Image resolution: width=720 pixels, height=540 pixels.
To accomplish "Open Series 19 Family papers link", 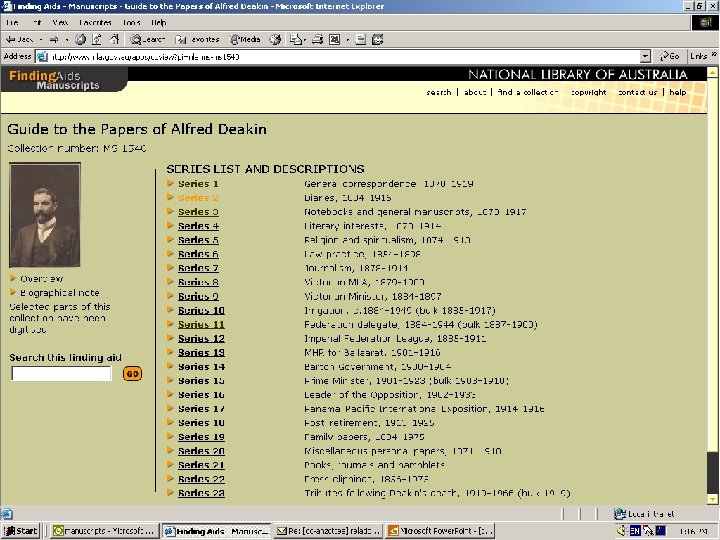I will [x=201, y=437].
